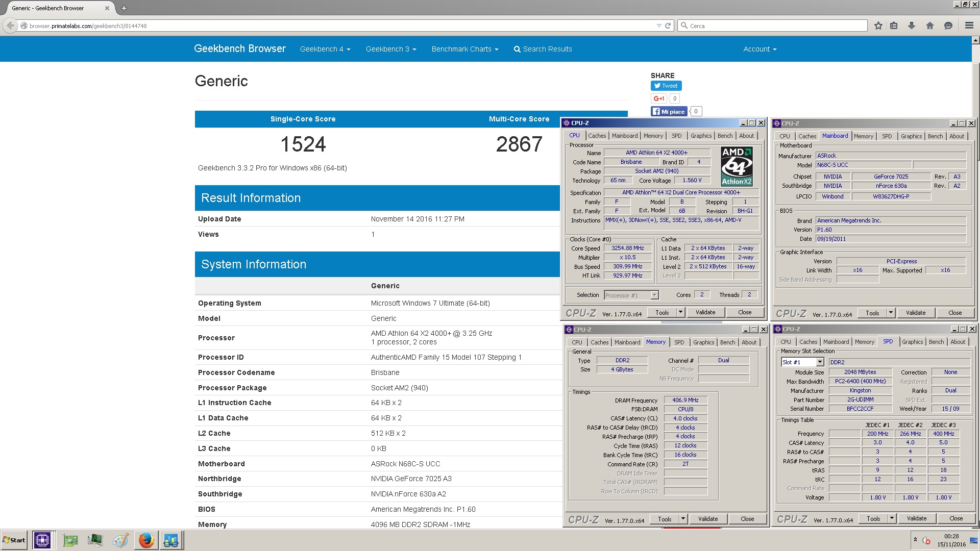
Task: Expand the Benchmark Charts dropdown
Action: 465,49
